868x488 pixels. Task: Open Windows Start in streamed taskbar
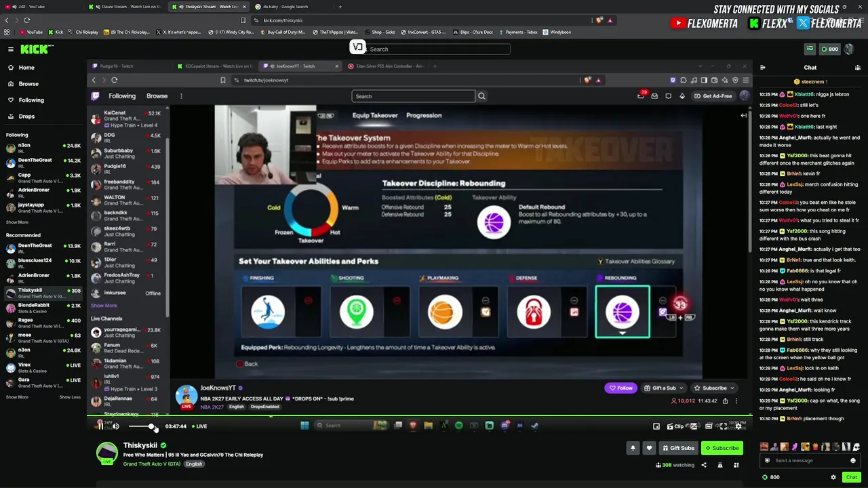(x=304, y=426)
